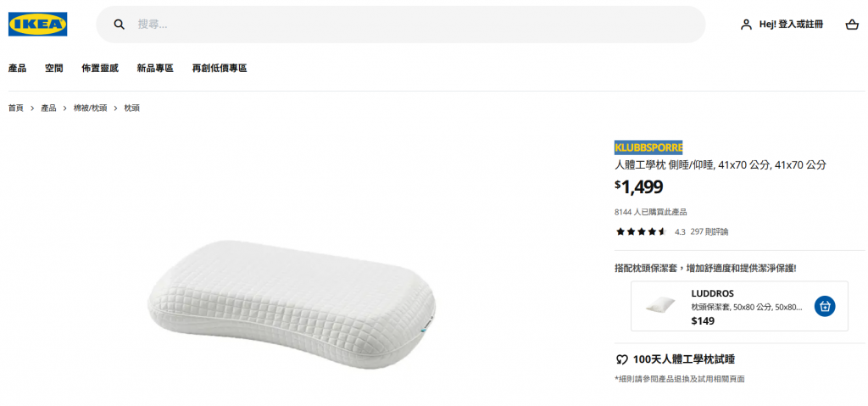Viewport: 868px width, 406px height.
Task: Open the shopping basket icon
Action: 852,25
